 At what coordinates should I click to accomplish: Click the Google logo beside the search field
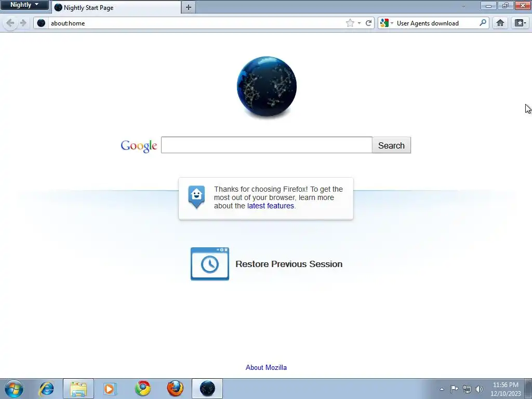(x=139, y=145)
